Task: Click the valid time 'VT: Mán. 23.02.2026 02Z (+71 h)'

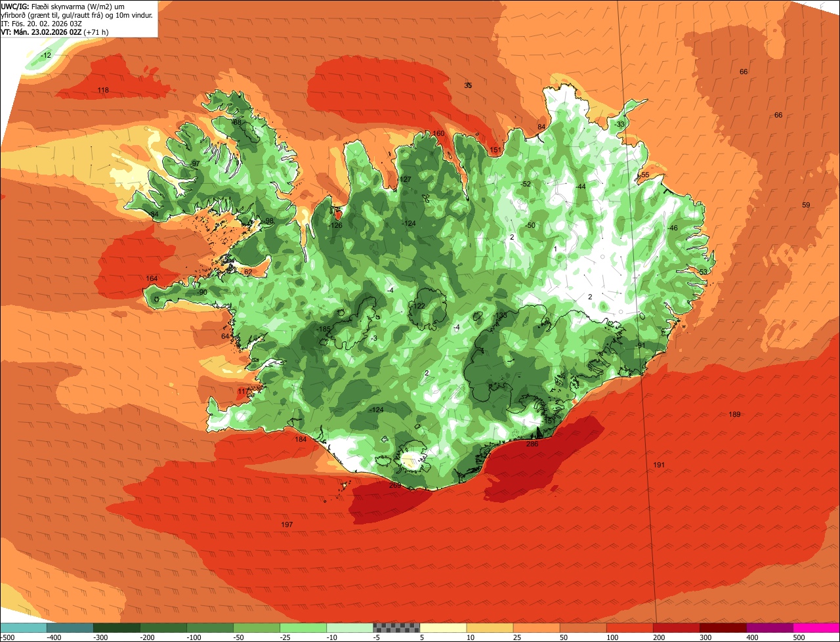Action: (55, 32)
